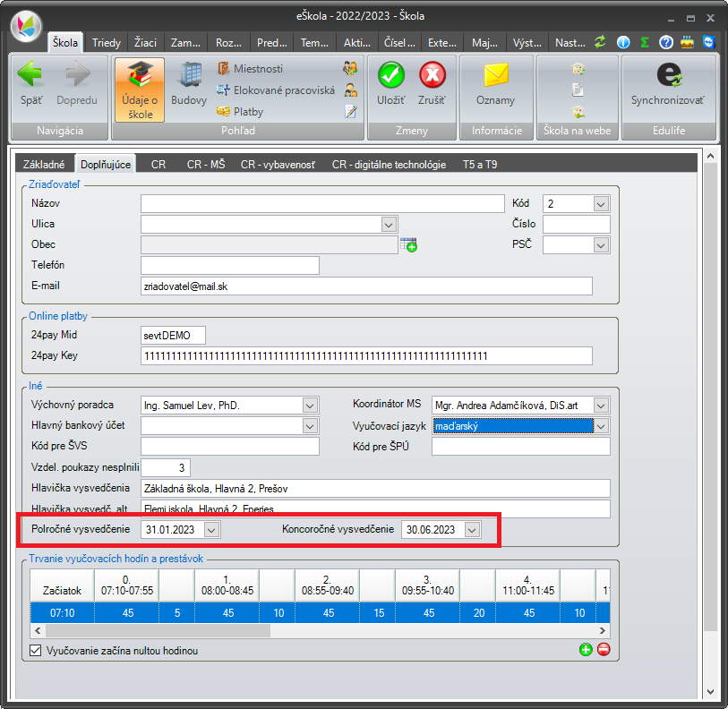
Task: Expand Hlavný bankový účet dropdown
Action: point(310,426)
